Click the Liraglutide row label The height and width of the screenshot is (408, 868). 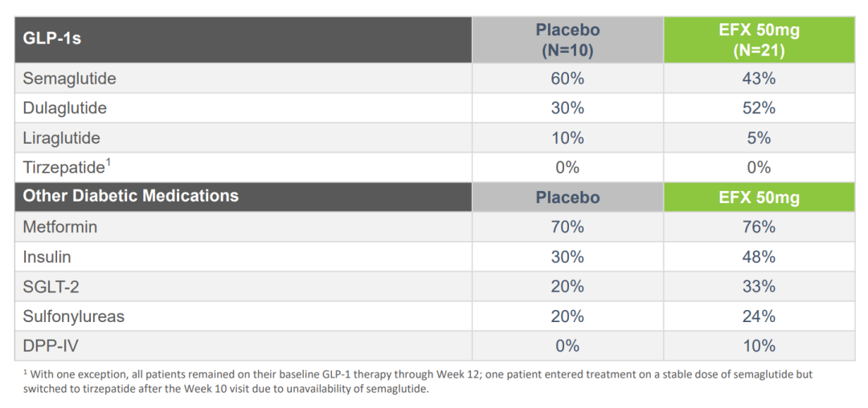pos(61,138)
